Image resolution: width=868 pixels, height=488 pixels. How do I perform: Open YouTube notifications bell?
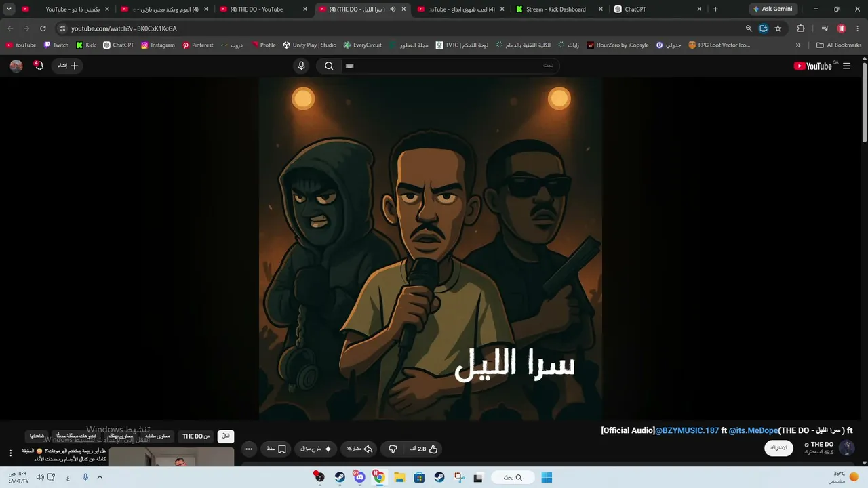coord(39,66)
